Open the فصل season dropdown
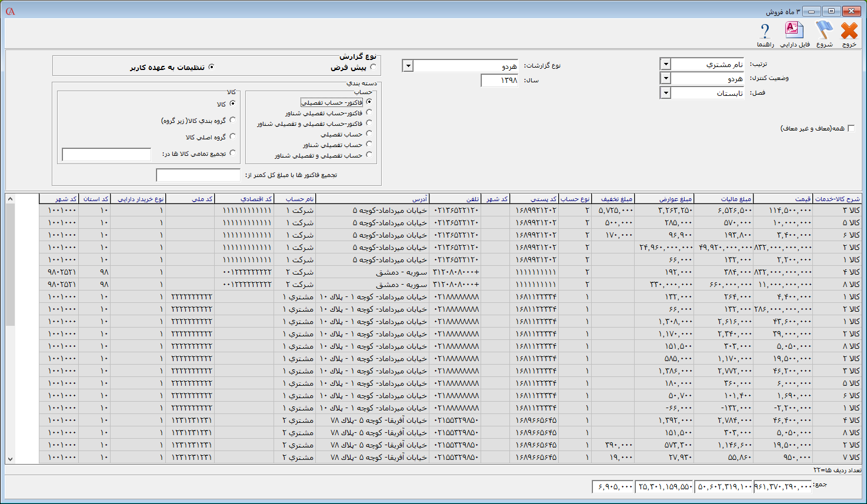The width and height of the screenshot is (867, 504). [x=665, y=93]
